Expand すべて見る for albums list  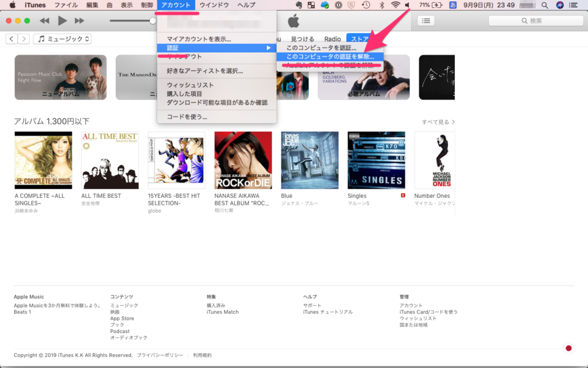[x=438, y=122]
